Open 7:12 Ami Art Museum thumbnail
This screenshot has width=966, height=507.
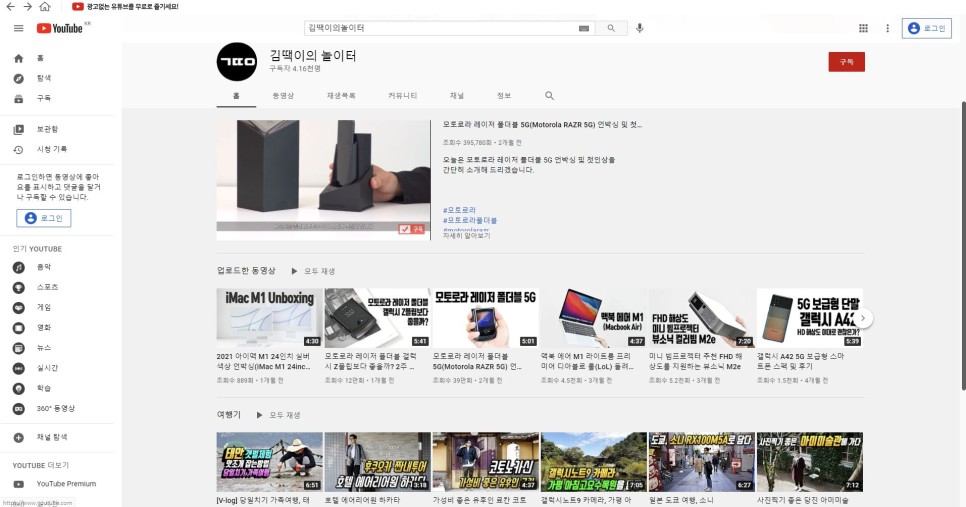tap(810, 462)
